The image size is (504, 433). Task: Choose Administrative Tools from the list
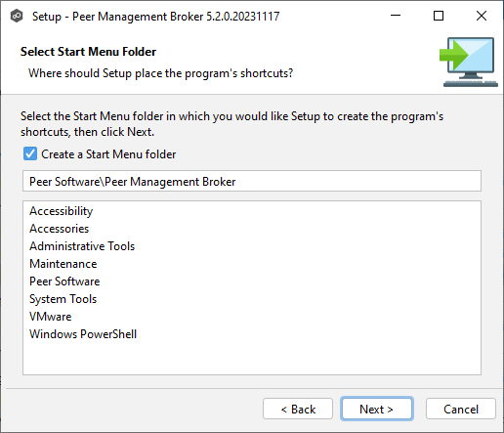click(x=82, y=246)
